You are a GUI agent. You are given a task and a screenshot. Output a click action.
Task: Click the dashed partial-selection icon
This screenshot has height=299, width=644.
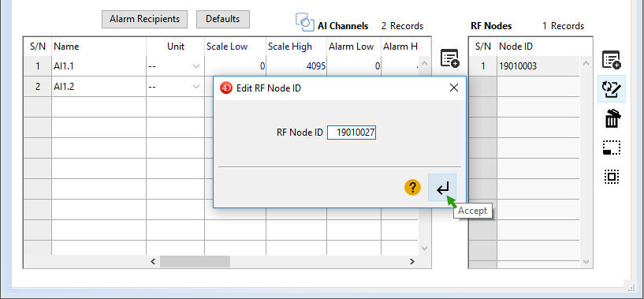point(612,148)
